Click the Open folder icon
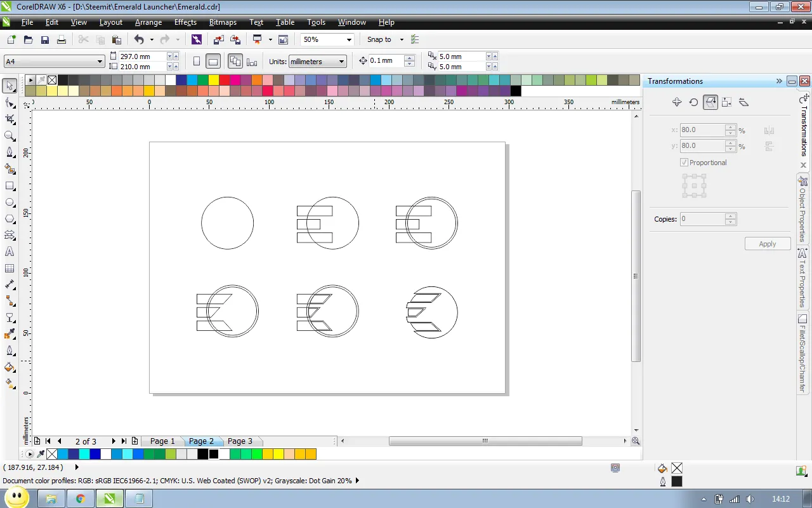Viewport: 812px width, 508px height. click(x=28, y=39)
